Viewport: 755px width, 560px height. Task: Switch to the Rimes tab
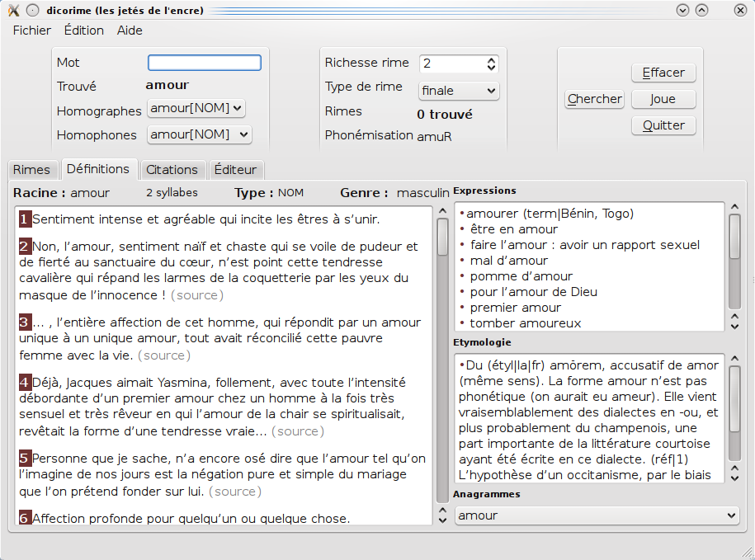coord(31,170)
